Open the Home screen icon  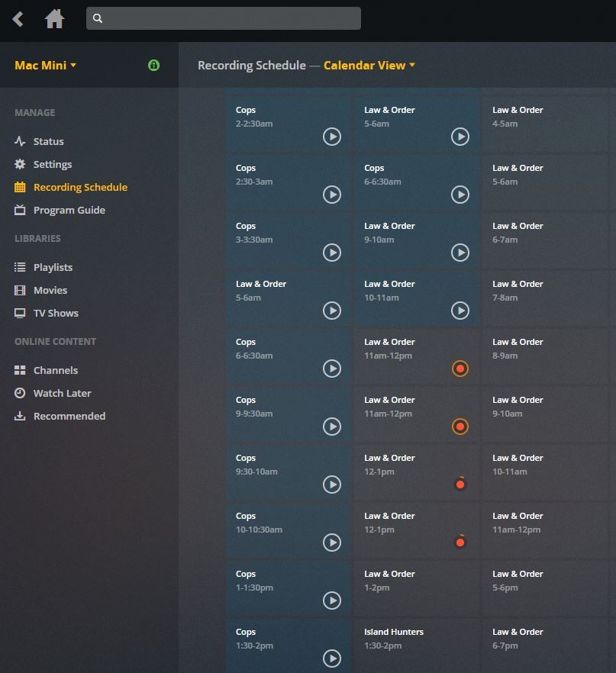point(54,19)
